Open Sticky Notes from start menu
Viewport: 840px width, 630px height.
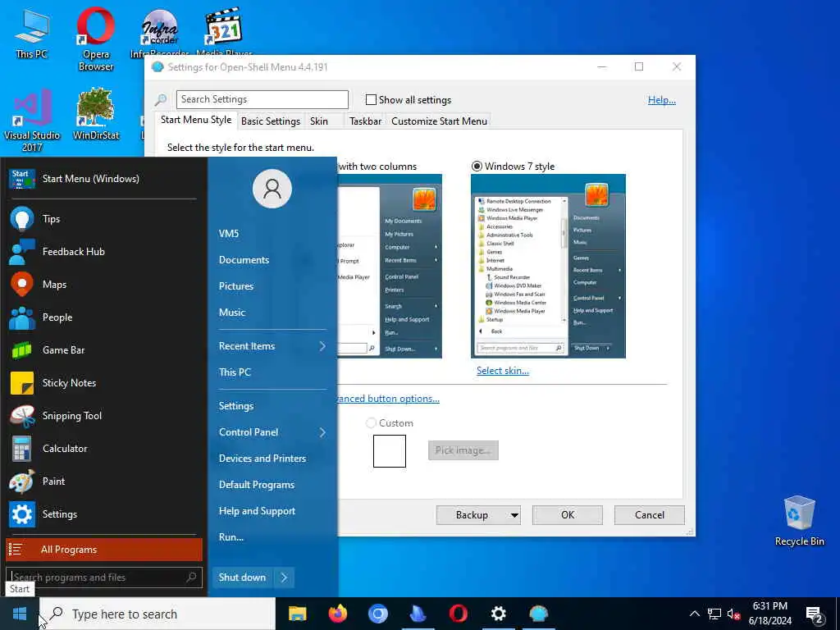[x=102, y=382]
